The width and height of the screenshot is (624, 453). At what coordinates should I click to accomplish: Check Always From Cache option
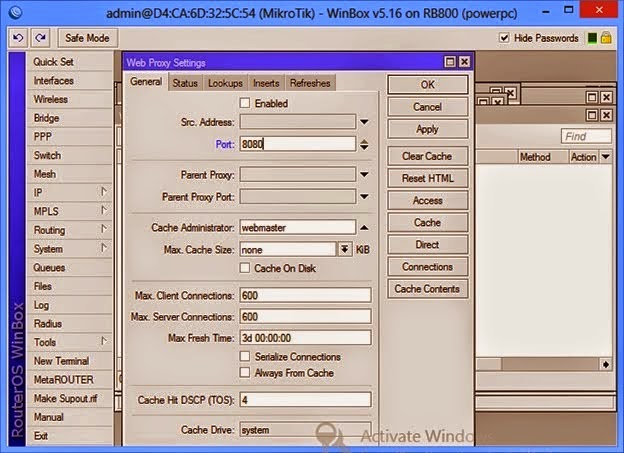(245, 373)
